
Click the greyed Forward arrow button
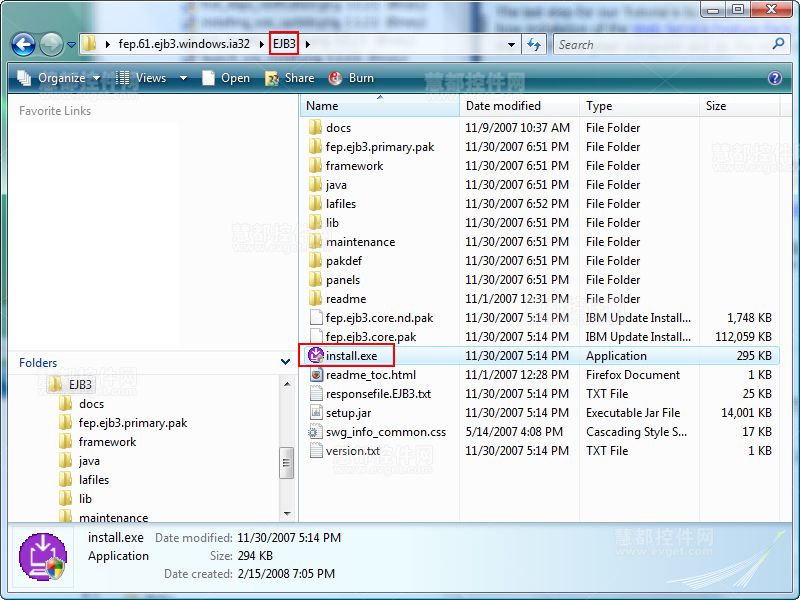(x=51, y=44)
